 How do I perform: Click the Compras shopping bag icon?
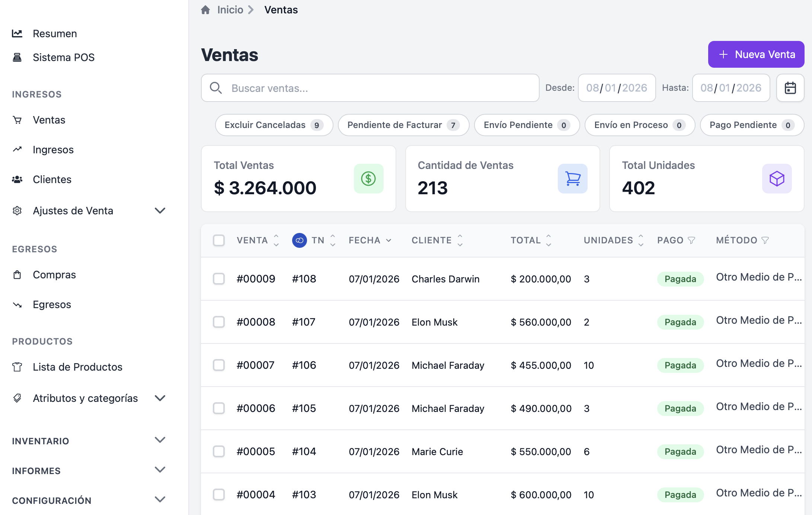[x=17, y=275]
